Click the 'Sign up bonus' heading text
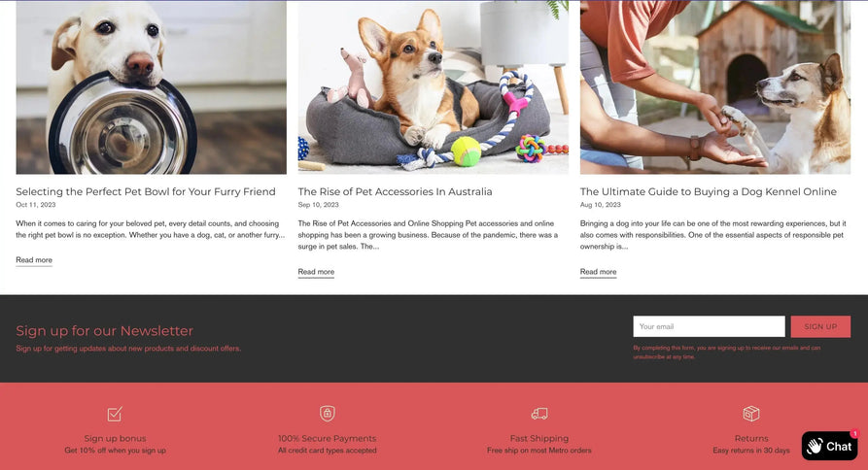Screen dimensions: 868x470 coord(115,439)
